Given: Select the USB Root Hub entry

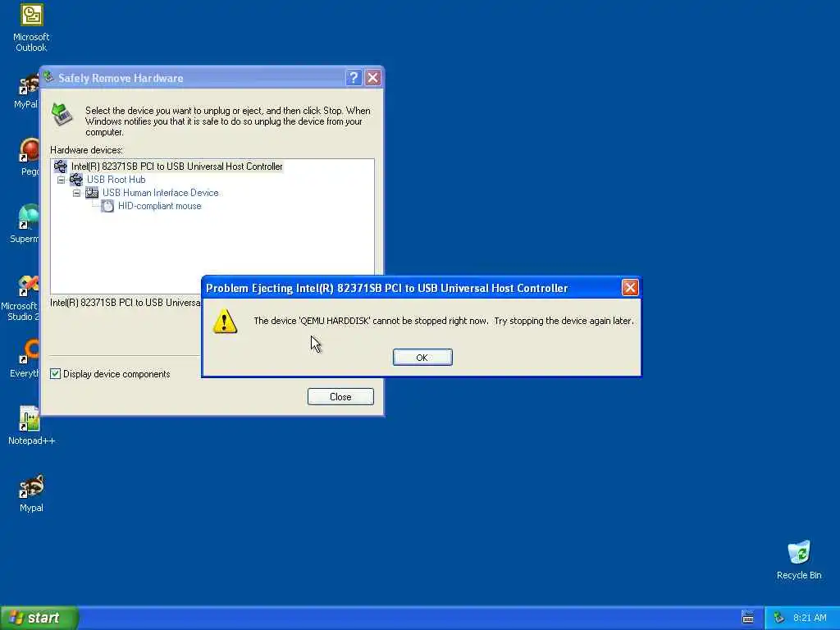Looking at the screenshot, I should [x=116, y=180].
